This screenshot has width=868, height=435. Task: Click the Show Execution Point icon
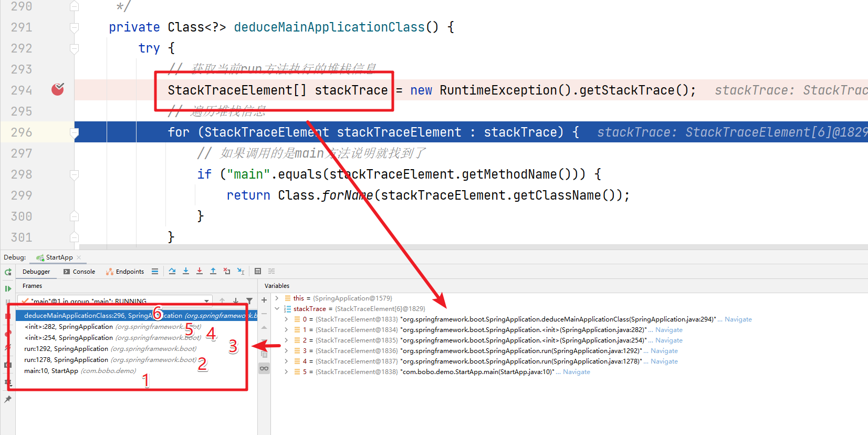pyautogui.click(x=154, y=272)
